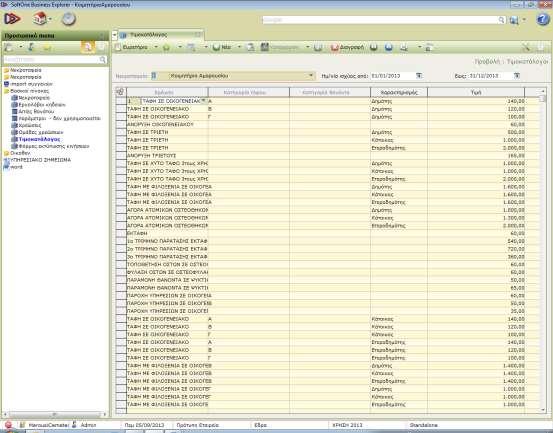553x433 pixels.
Task: Open import συγγενών in the sidebar
Action: coord(31,84)
